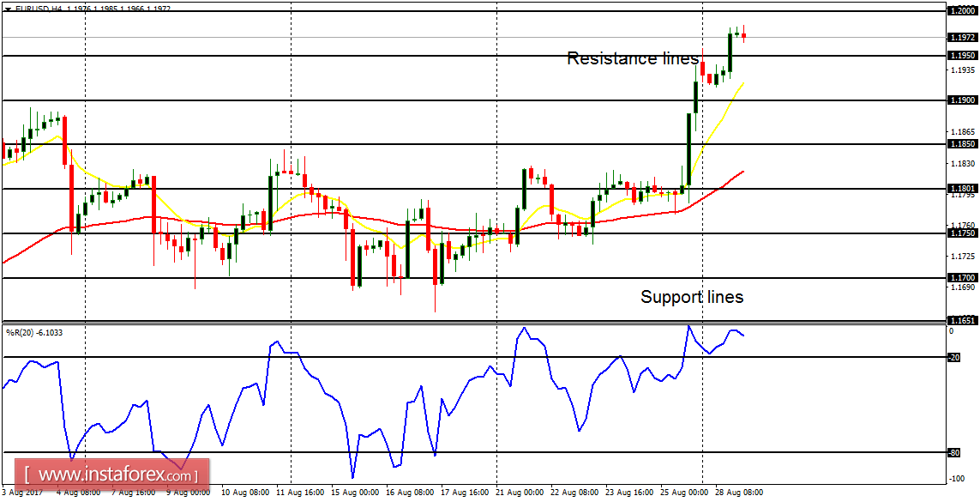Open the chart symbol dropdown arrow

tap(9, 7)
